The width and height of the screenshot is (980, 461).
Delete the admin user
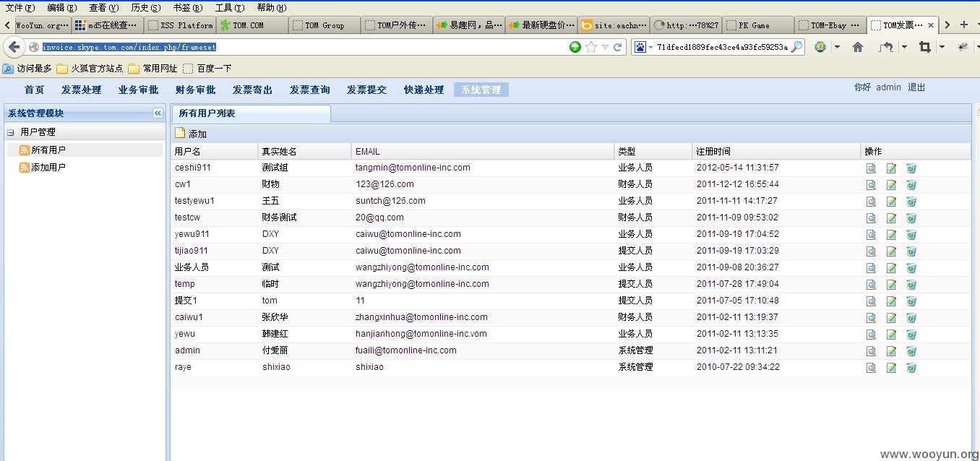[x=911, y=351]
